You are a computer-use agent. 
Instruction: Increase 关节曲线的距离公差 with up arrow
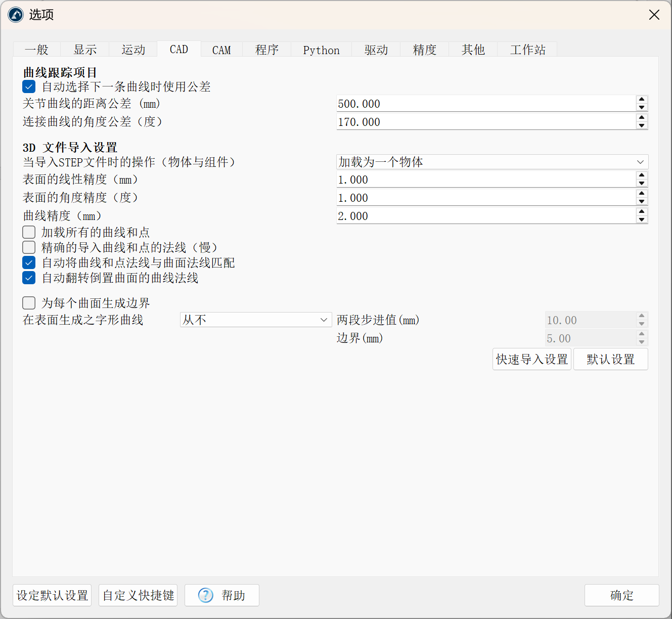tap(642, 100)
